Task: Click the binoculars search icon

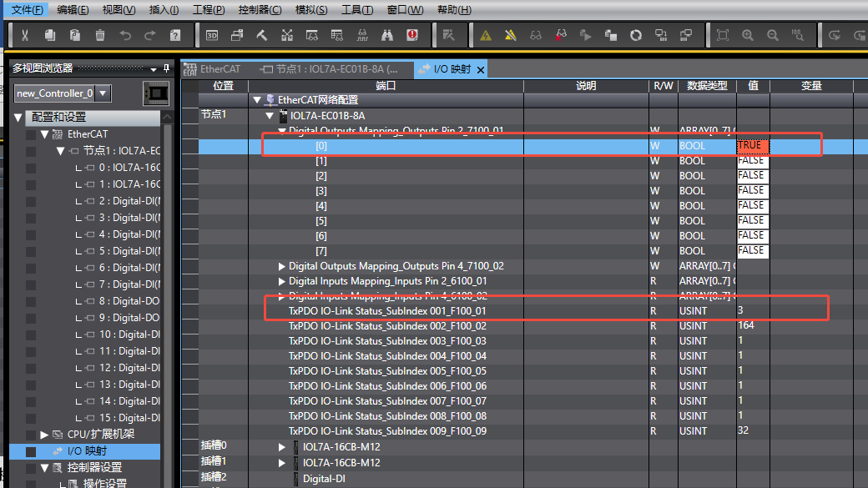Action: pyautogui.click(x=387, y=35)
